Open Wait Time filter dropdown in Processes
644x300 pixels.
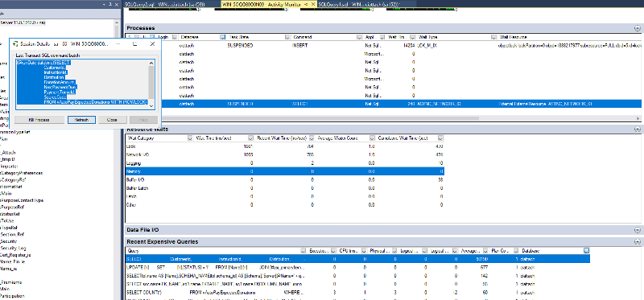pyautogui.click(x=412, y=37)
